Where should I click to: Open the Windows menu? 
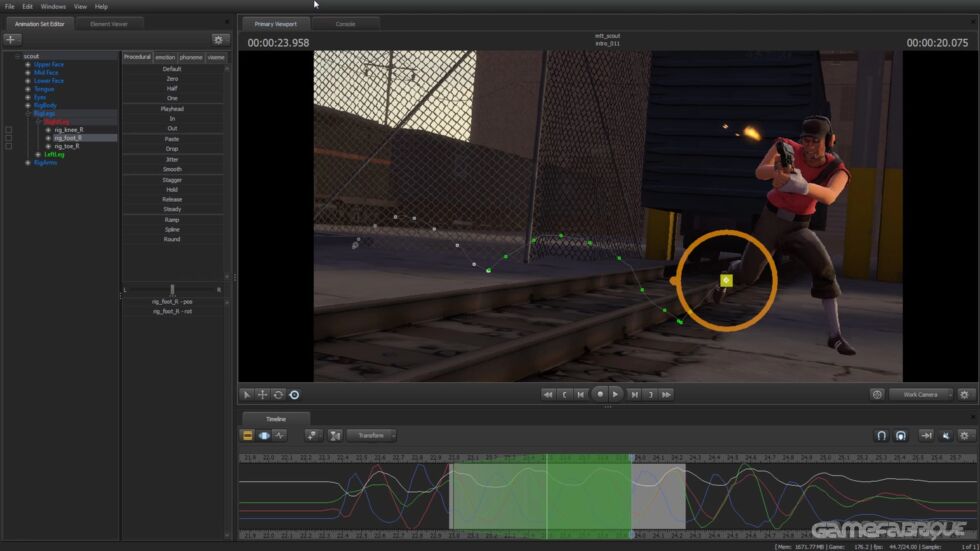(x=53, y=6)
